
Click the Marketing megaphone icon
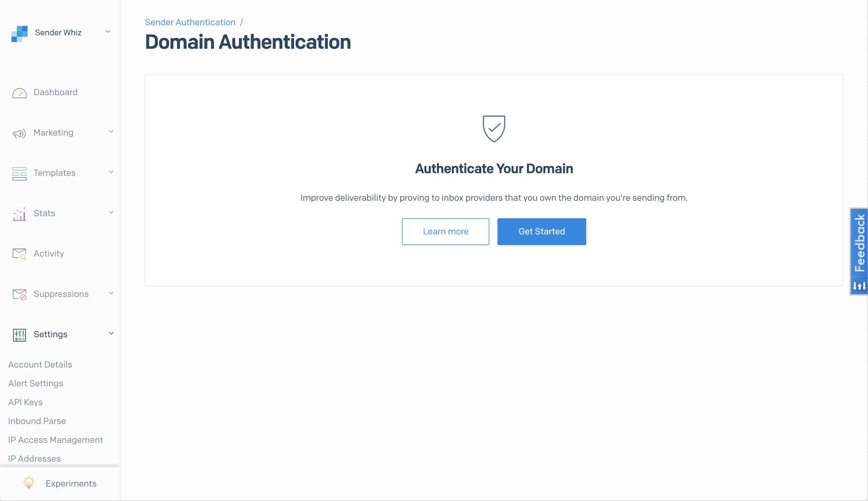click(19, 133)
